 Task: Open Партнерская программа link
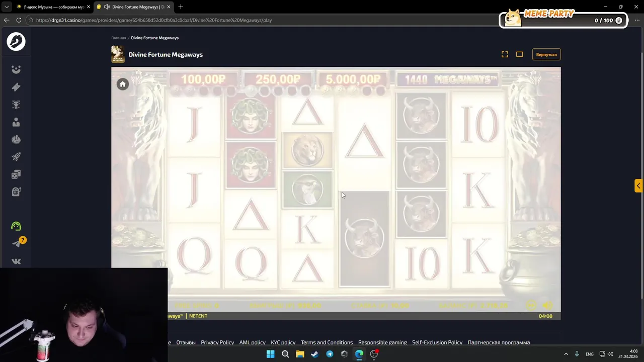[499, 342]
